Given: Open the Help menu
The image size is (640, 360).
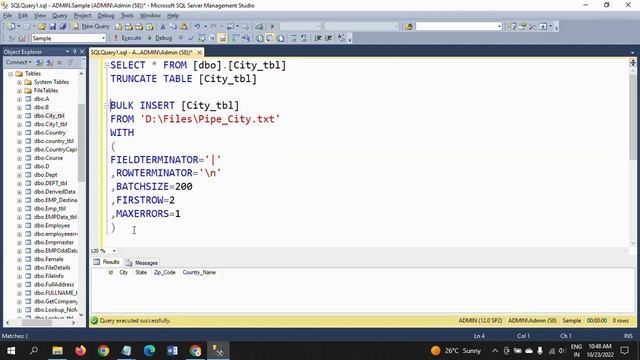Looking at the screenshot, I should click(x=173, y=16).
